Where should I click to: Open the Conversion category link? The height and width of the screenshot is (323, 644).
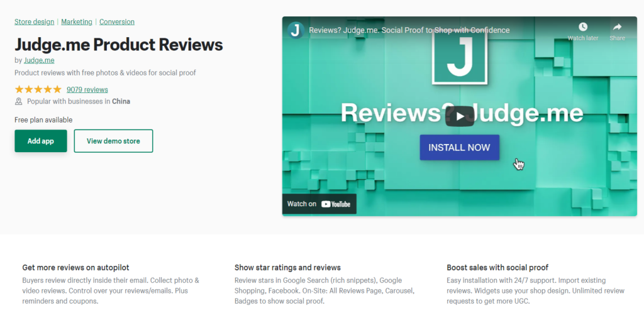coord(116,22)
